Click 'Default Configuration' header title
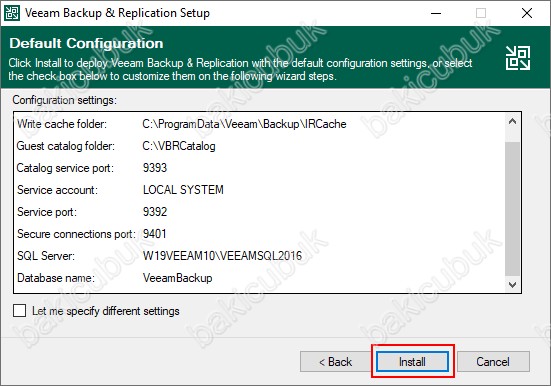 86,43
